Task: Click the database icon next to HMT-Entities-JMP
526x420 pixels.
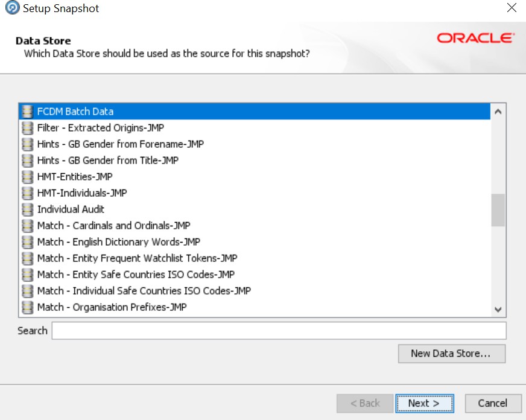Action: point(27,176)
